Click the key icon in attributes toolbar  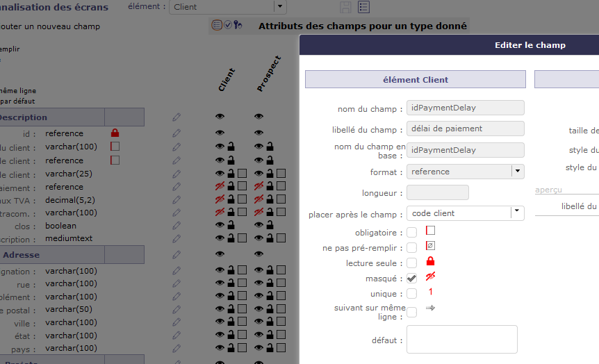tap(238, 26)
